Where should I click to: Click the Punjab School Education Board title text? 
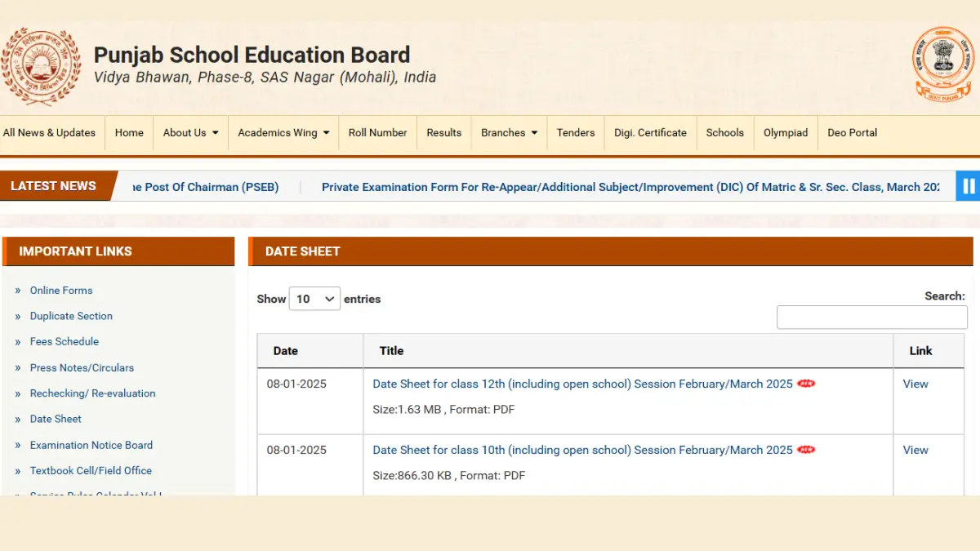[252, 55]
